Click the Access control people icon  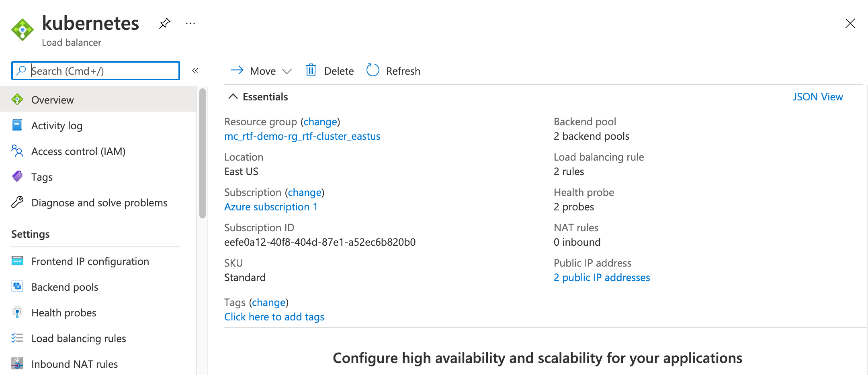tap(17, 151)
